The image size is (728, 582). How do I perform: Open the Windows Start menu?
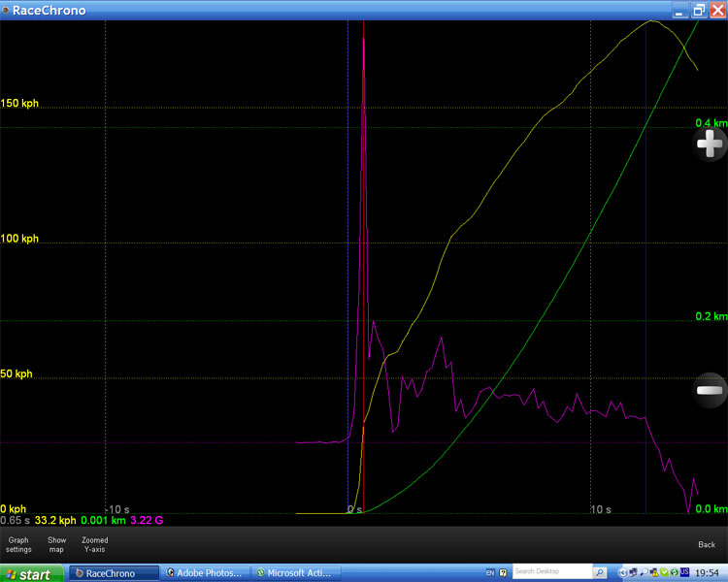pos(32,573)
